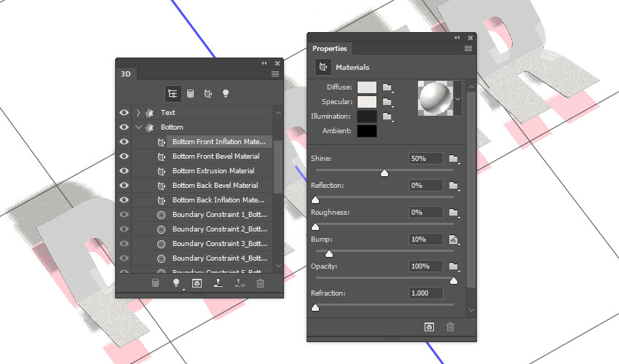Open Shine texture folder menu
This screenshot has height=364, width=619.
coord(454,159)
